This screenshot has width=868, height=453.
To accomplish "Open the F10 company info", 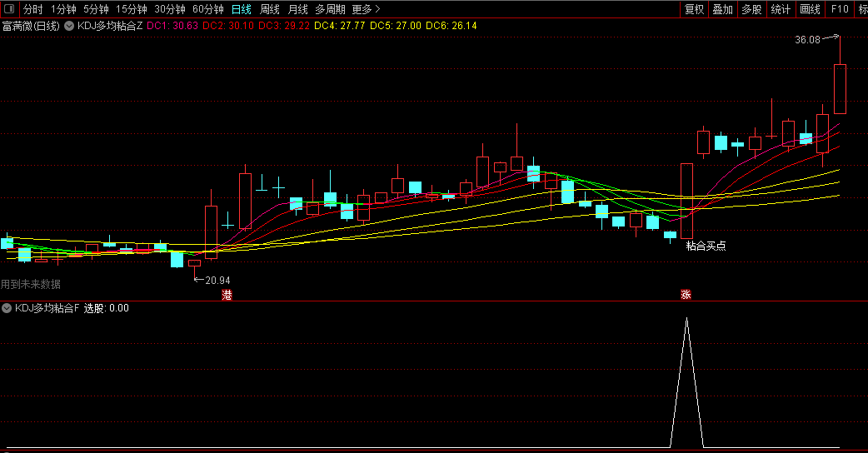I will (x=839, y=9).
